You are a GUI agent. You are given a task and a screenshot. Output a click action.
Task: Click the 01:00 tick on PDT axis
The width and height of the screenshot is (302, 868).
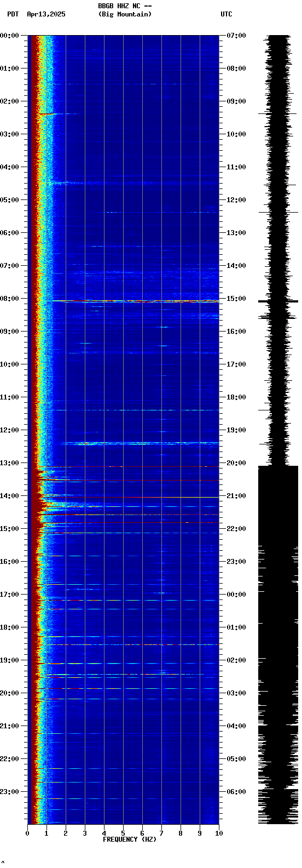coord(9,68)
